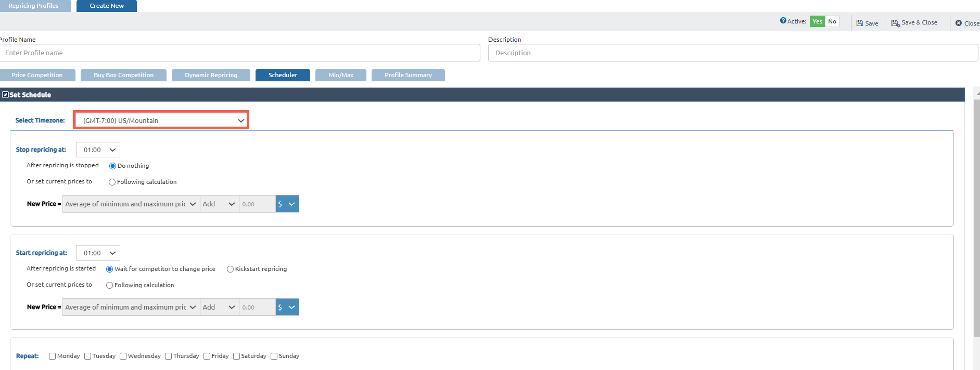Select Following calculation under Stop repricing
This screenshot has width=980, height=370.
pyautogui.click(x=112, y=182)
